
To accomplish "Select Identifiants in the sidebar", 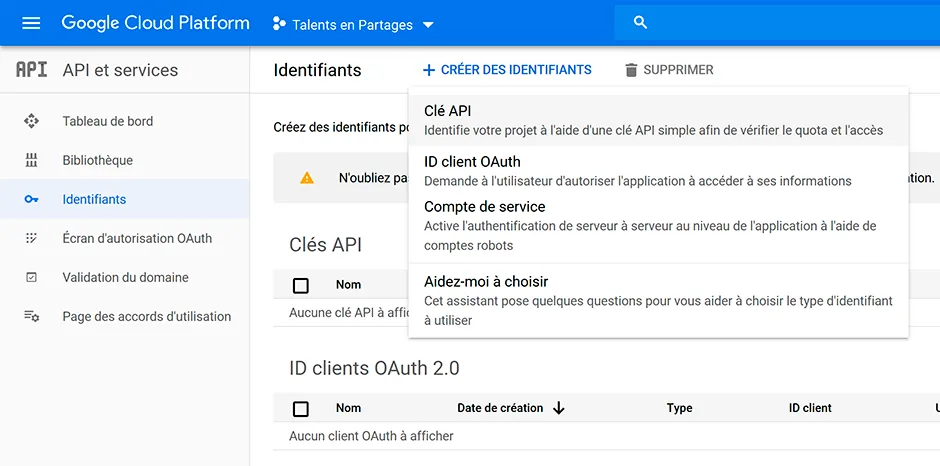I will click(x=125, y=199).
